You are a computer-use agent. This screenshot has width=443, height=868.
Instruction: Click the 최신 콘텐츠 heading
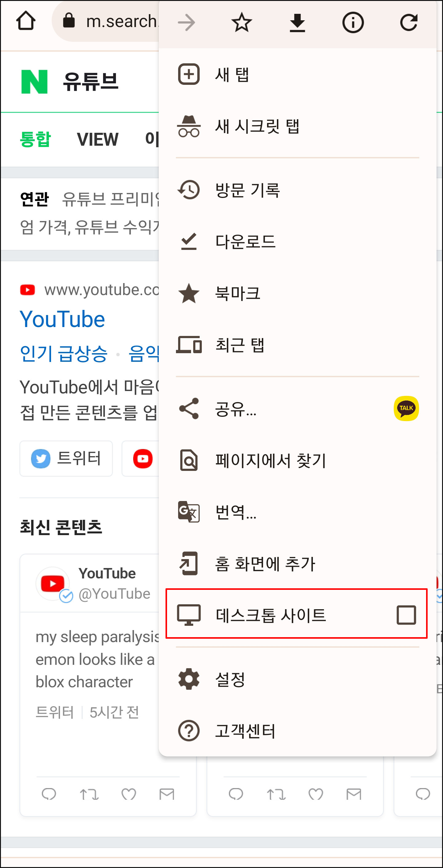[61, 527]
